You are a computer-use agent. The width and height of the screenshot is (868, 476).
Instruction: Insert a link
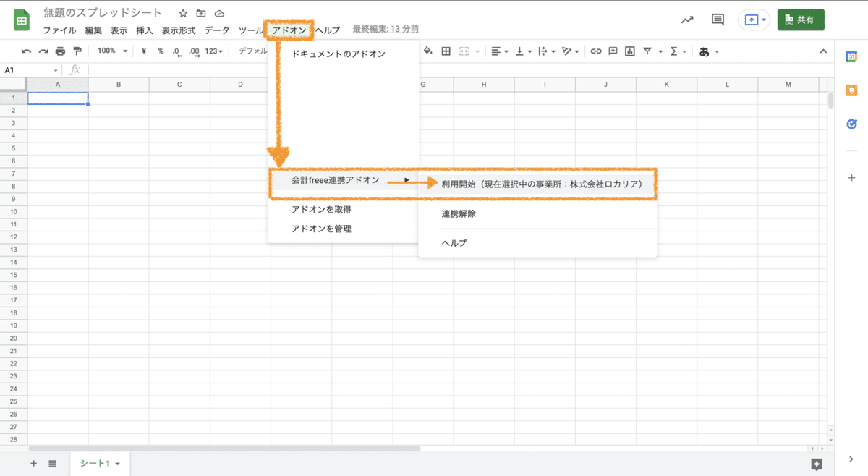tap(596, 51)
